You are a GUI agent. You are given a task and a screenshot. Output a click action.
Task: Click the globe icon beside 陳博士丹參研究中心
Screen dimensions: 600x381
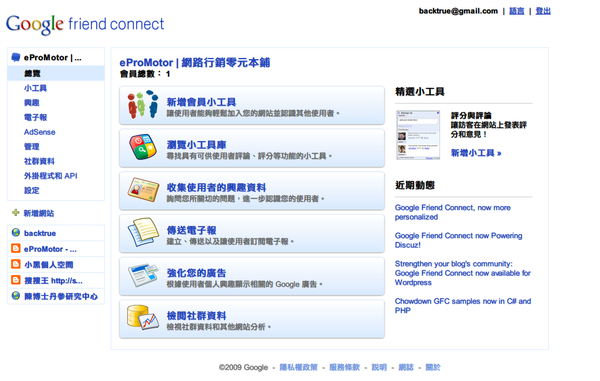point(16,296)
